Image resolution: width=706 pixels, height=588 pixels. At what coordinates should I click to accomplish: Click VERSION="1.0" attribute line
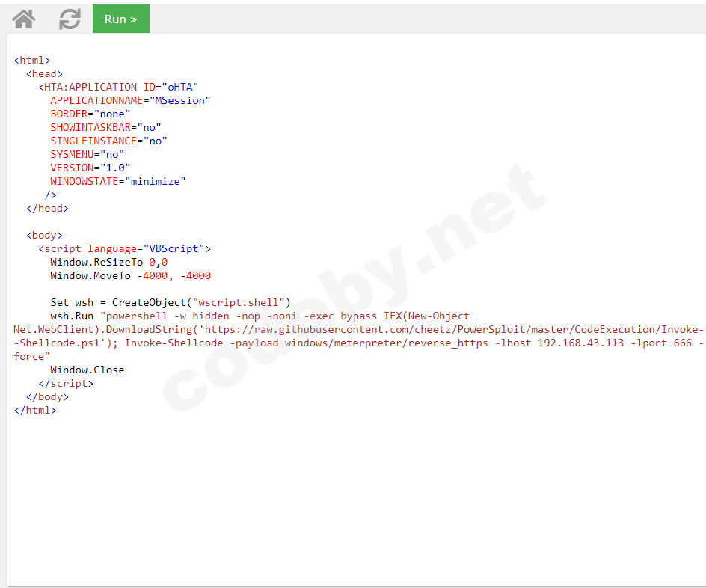(x=90, y=168)
